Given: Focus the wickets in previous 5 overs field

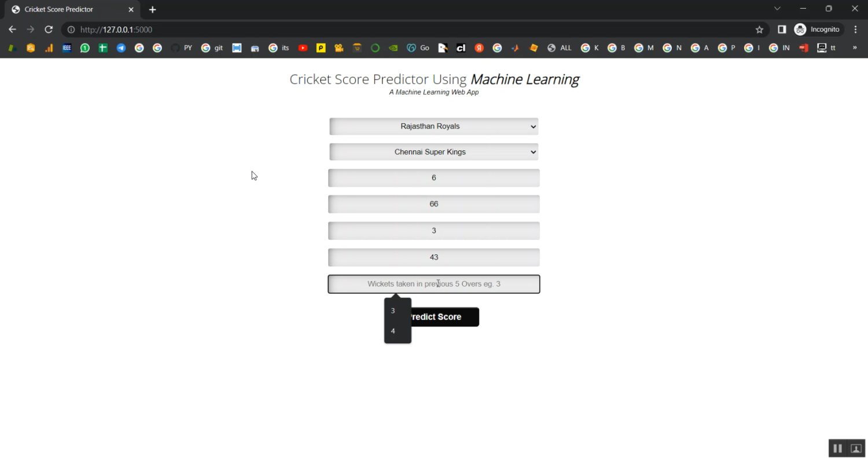Looking at the screenshot, I should click(434, 284).
